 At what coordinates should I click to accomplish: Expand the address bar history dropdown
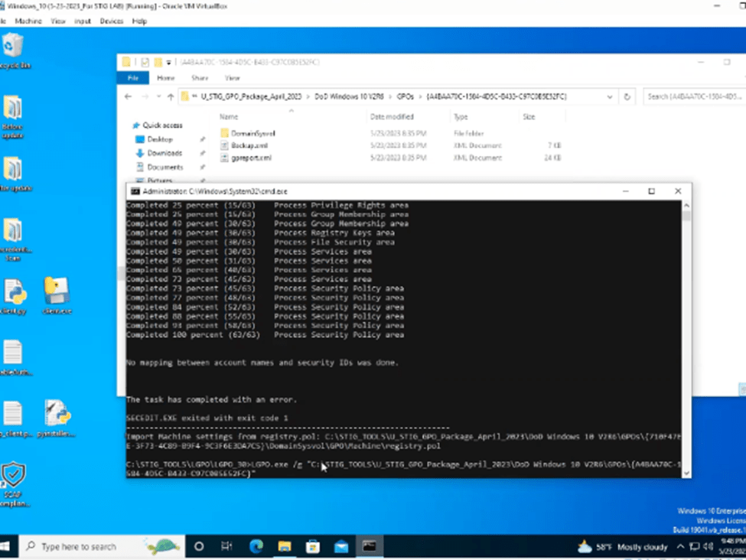(x=610, y=96)
